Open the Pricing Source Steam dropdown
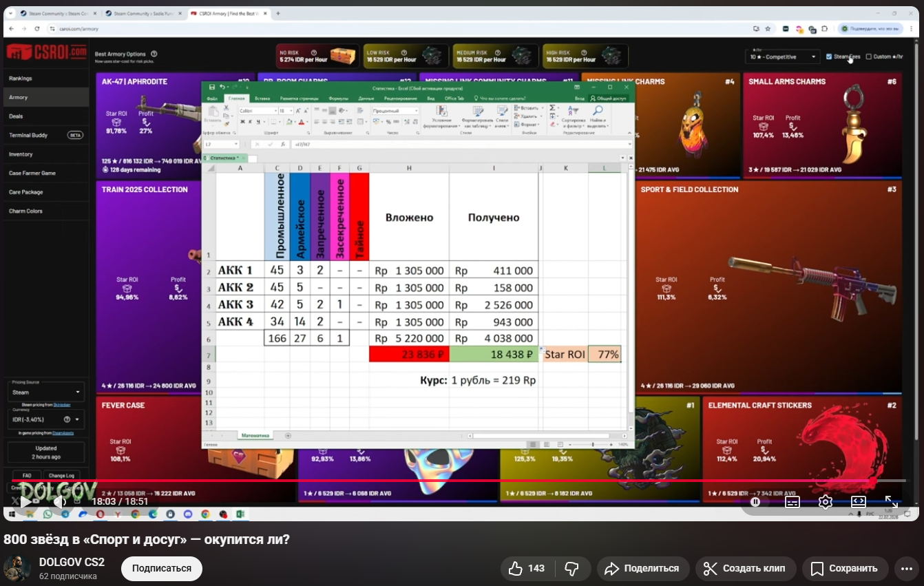Screen dimensions: 924x586 coord(46,392)
